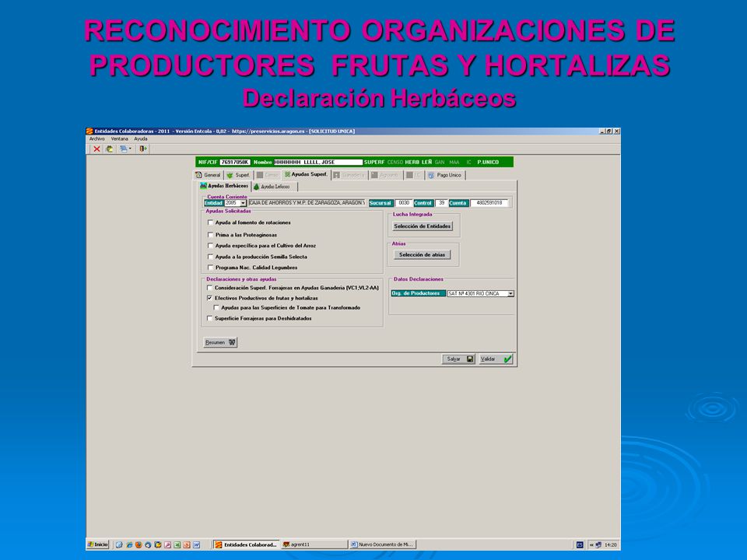Enable Ayuda al fomento de rotaciones
The height and width of the screenshot is (560, 747).
(x=210, y=222)
